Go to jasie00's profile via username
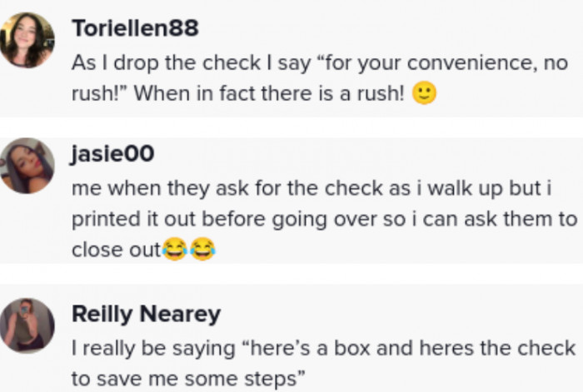583x392 pixels. [113, 154]
